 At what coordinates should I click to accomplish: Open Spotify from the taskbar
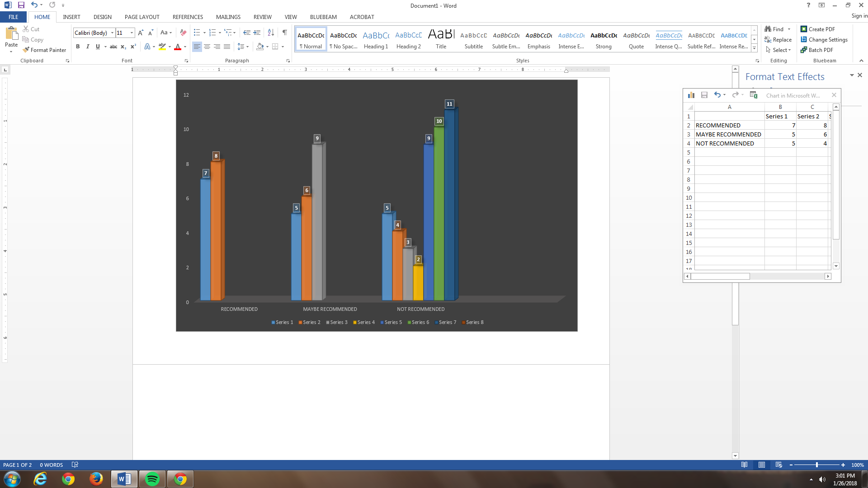click(152, 479)
